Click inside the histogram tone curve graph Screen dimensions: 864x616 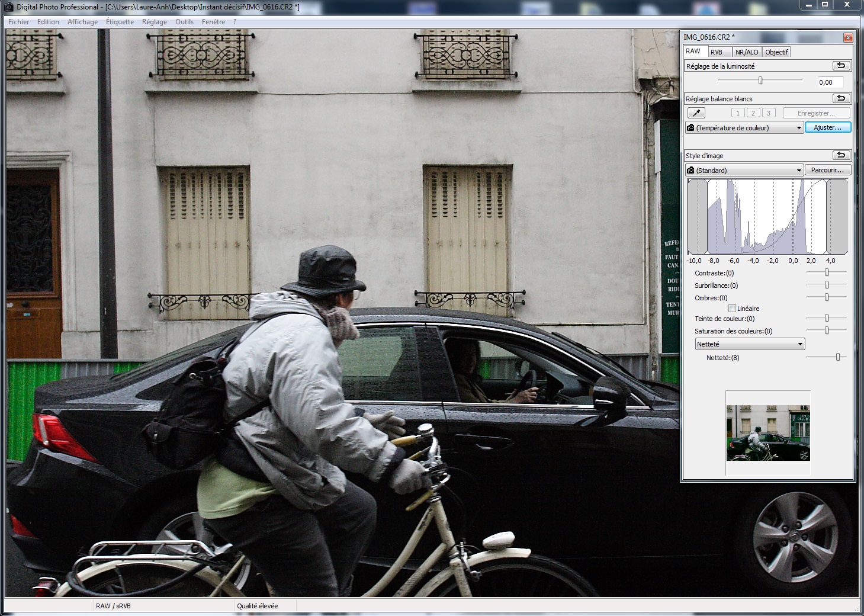[767, 217]
